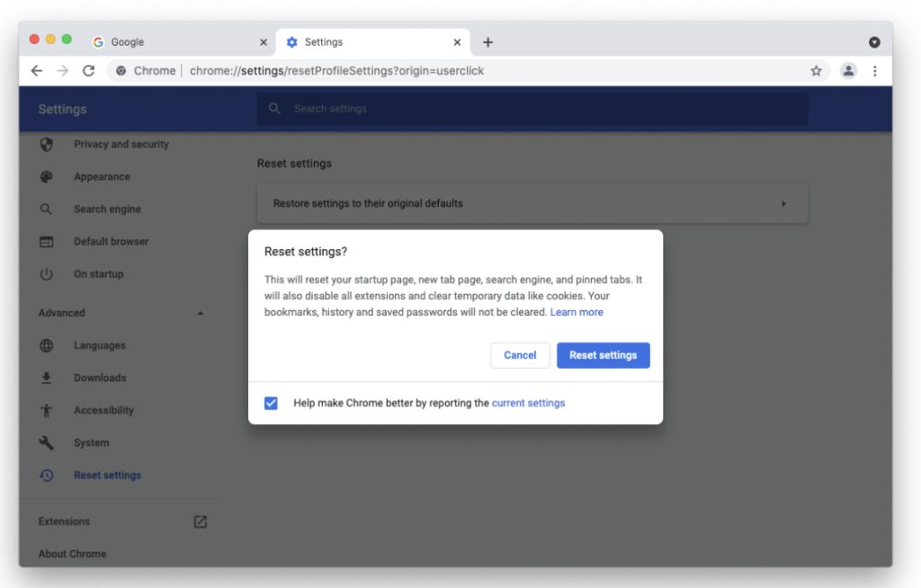The image size is (921, 588).
Task: Collapse the Advanced section arrow
Action: tap(201, 313)
